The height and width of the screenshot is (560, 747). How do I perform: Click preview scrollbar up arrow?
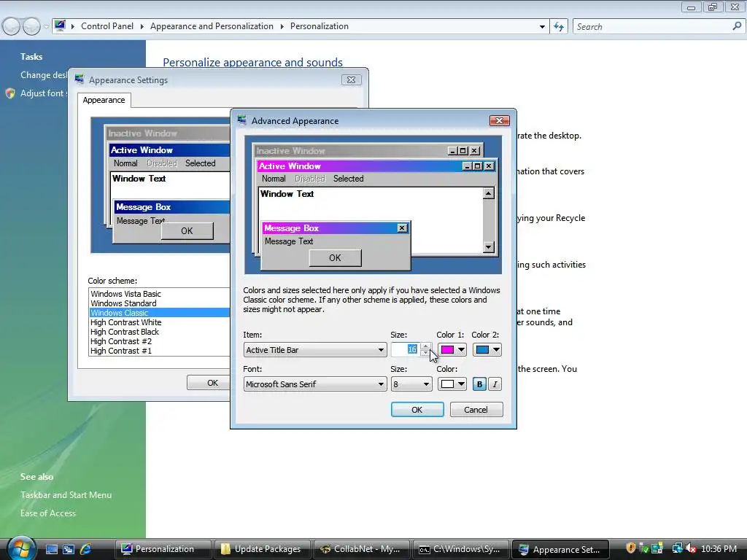pyautogui.click(x=488, y=192)
